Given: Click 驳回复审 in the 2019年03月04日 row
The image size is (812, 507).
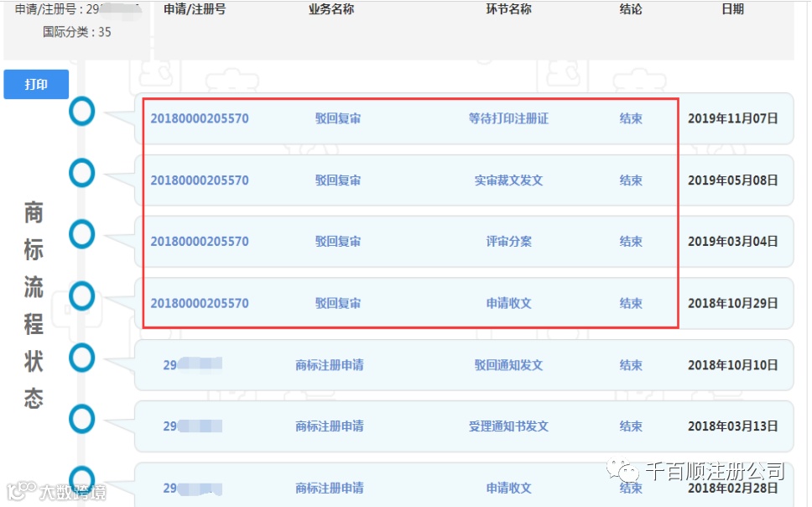Looking at the screenshot, I should tap(338, 242).
